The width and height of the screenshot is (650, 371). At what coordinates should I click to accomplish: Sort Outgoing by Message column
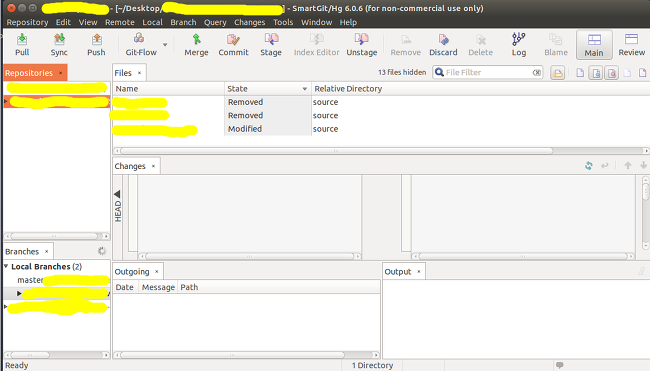coord(158,287)
